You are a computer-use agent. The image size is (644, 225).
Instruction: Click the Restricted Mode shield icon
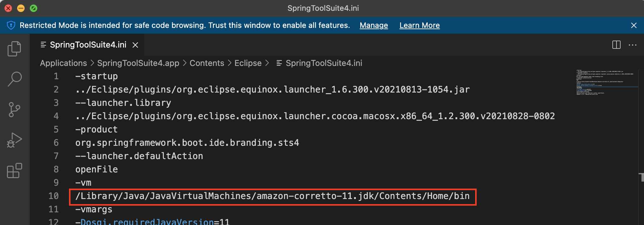pos(11,25)
